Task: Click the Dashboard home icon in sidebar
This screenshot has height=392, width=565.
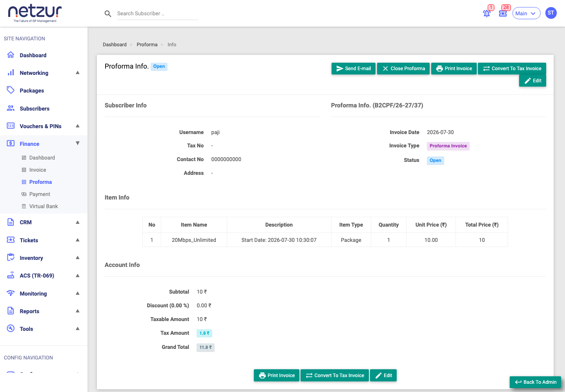Action: click(11, 55)
